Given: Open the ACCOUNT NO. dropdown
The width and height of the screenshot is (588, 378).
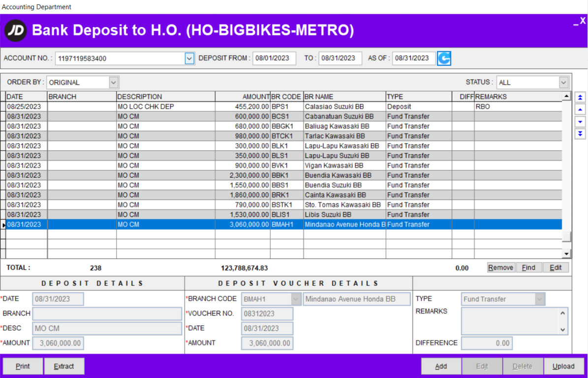Looking at the screenshot, I should [189, 59].
